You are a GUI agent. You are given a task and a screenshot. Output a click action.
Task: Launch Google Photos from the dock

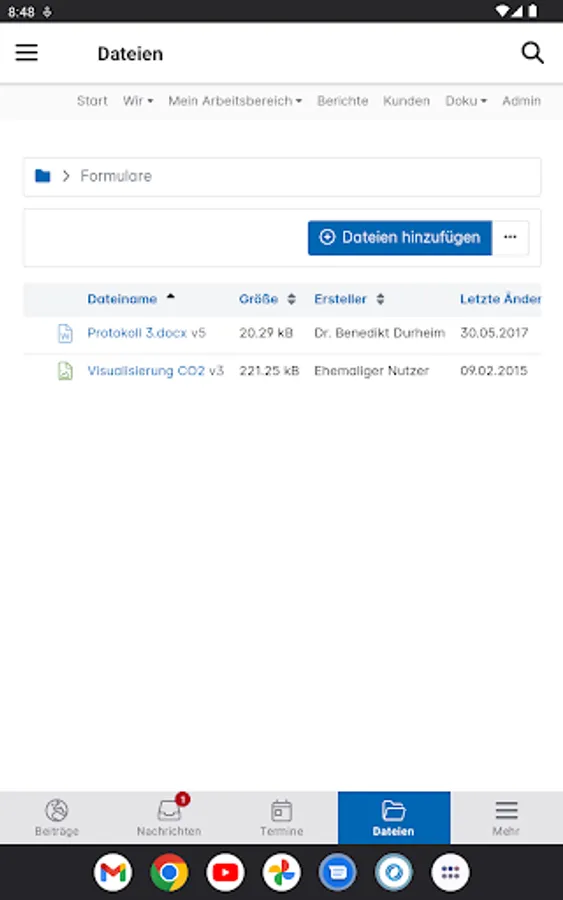282,872
